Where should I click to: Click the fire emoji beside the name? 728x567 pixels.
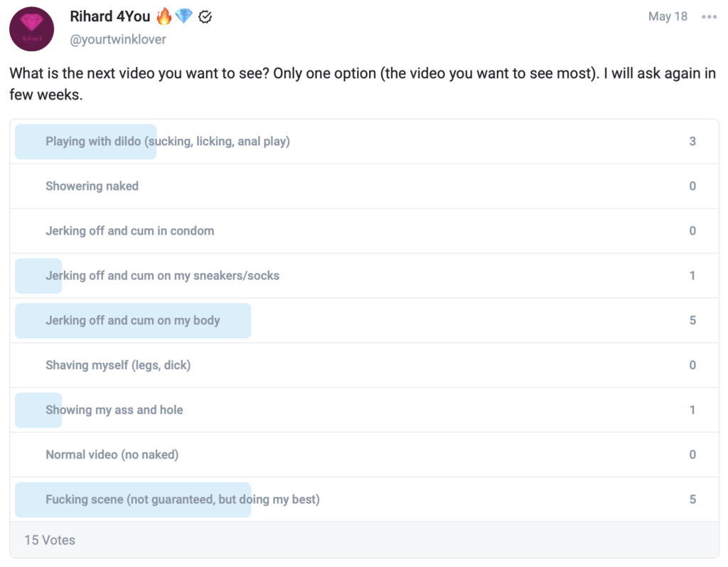pos(164,16)
